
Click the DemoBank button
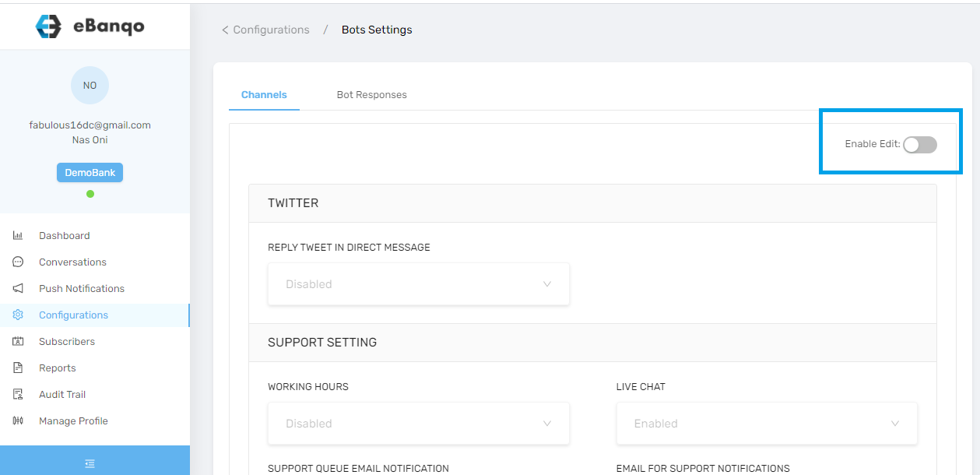(x=90, y=172)
